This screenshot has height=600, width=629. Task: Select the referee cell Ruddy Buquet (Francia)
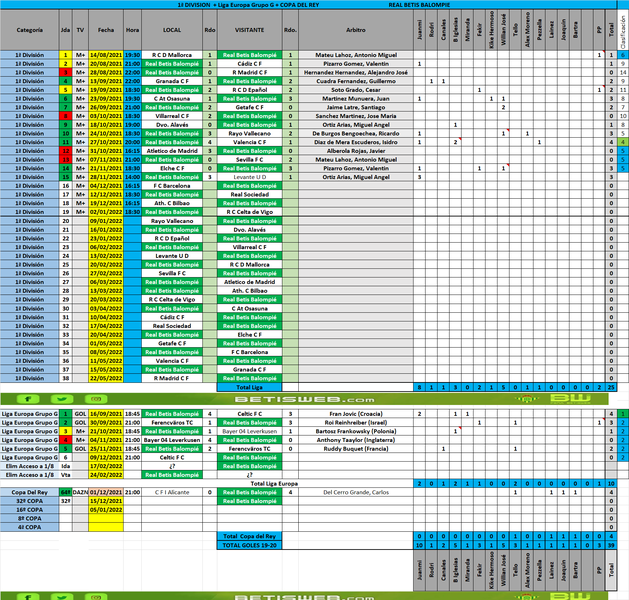[356, 449]
